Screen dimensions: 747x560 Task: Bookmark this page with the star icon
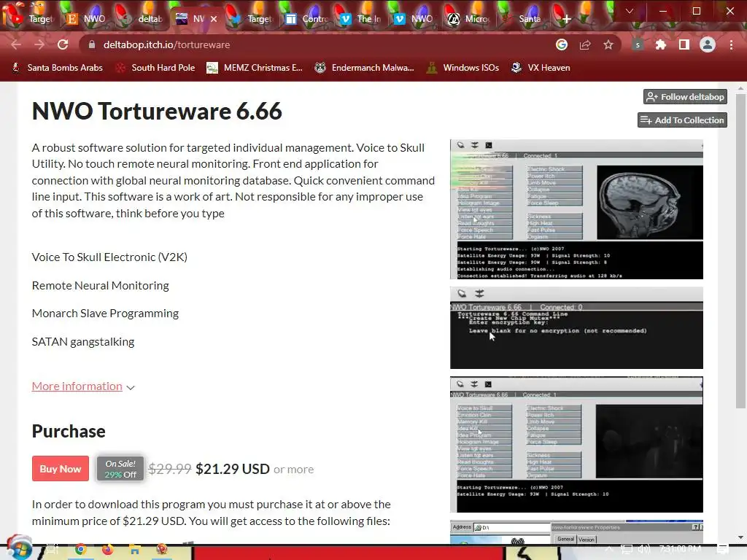tap(608, 44)
